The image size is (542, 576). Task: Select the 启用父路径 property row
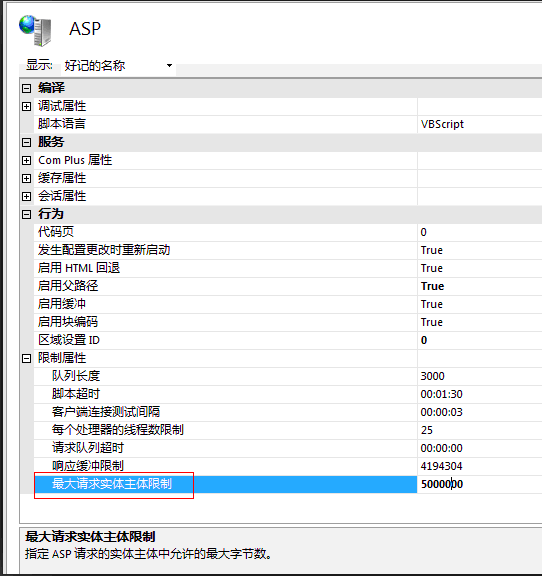288,286
